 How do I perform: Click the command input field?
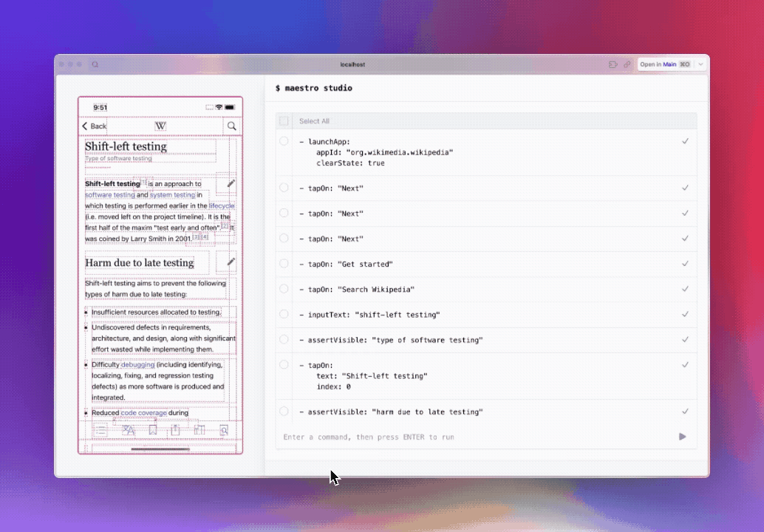pyautogui.click(x=477, y=437)
